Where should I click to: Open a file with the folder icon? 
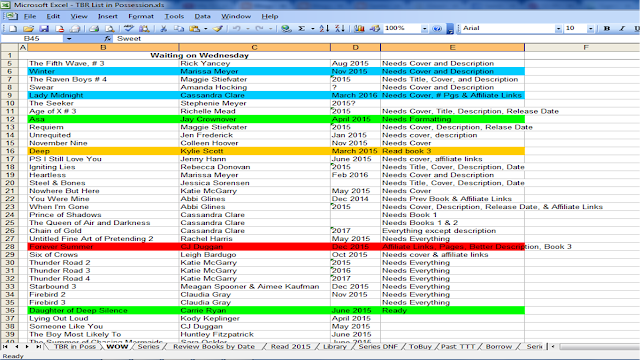tap(28, 29)
